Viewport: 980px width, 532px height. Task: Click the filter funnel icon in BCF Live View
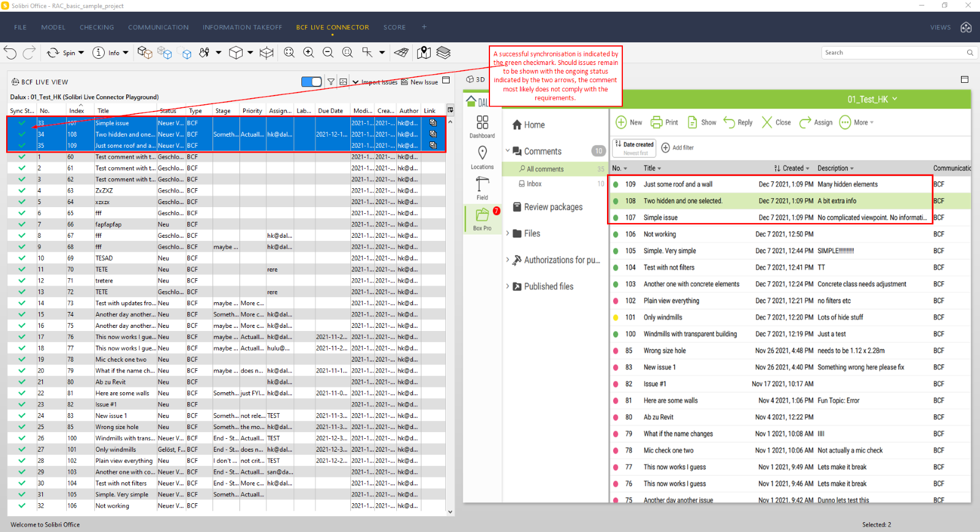point(331,82)
